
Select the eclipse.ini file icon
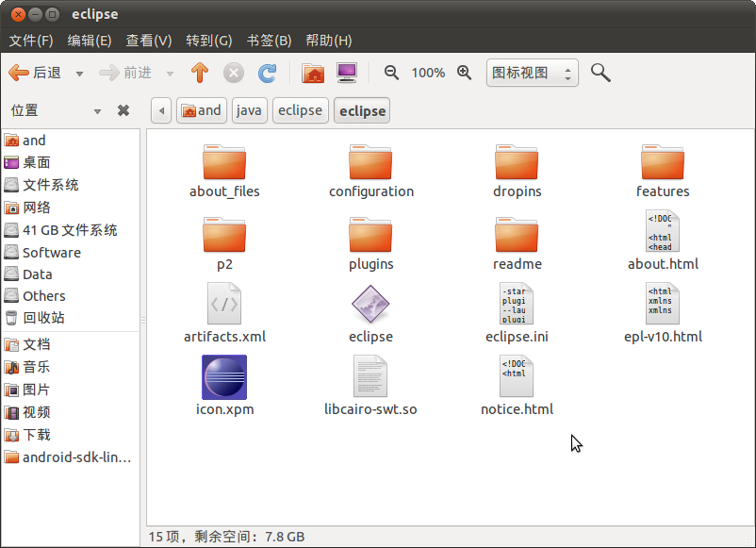point(517,304)
